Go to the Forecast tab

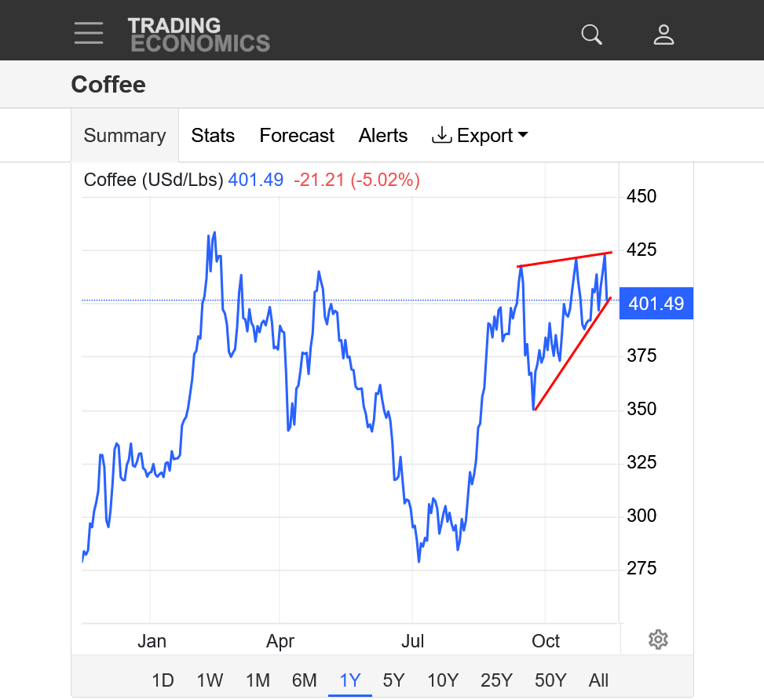tap(297, 136)
